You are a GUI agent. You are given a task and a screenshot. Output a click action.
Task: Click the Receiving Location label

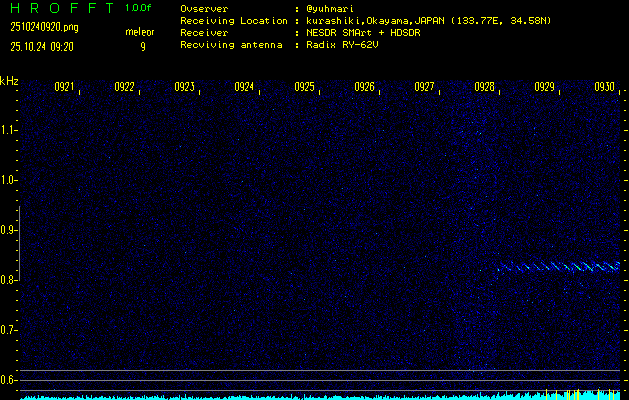234,21
